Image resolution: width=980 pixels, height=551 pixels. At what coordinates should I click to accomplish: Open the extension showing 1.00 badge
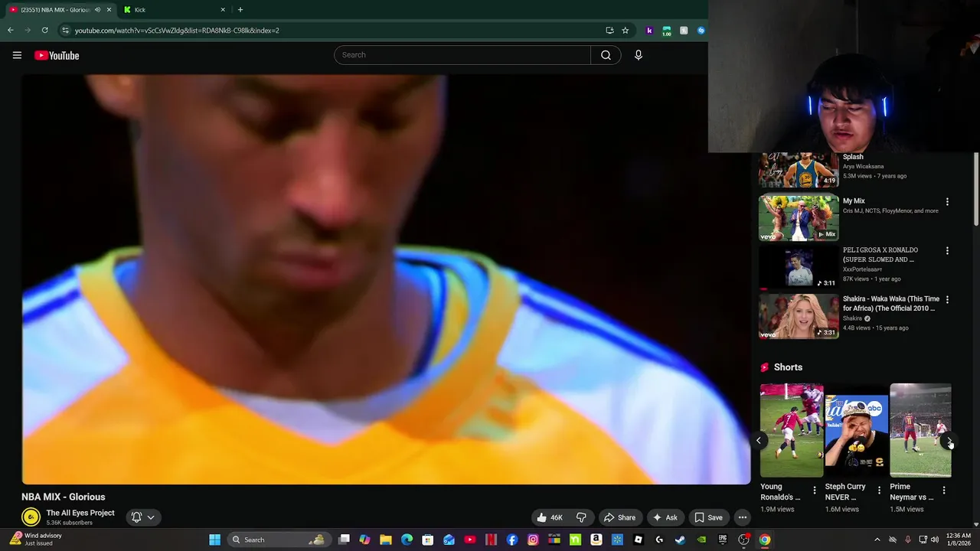tap(666, 31)
